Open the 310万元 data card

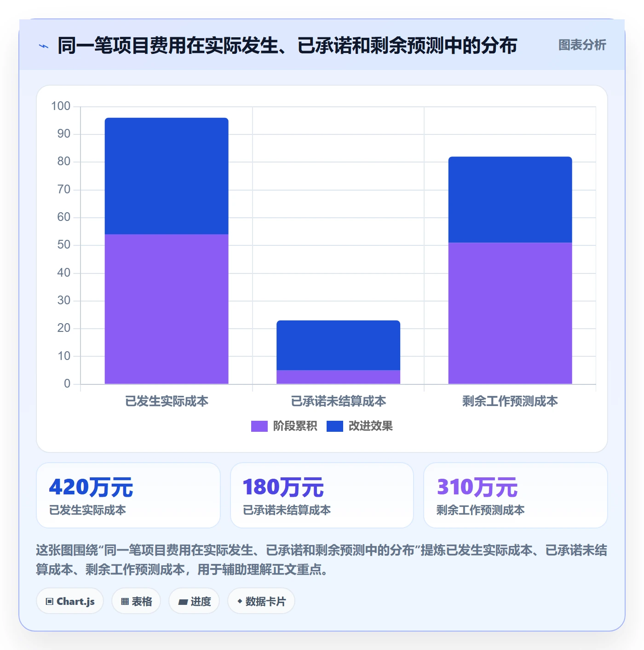[516, 495]
